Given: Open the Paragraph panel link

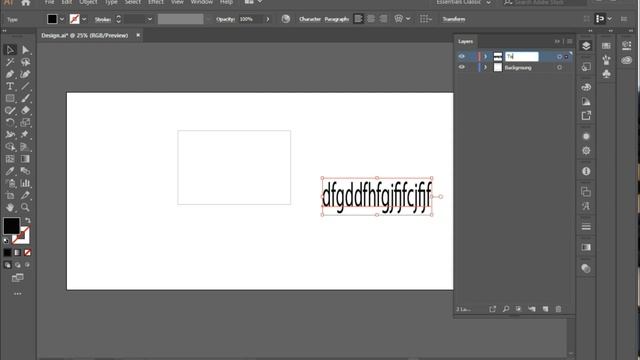Looking at the screenshot, I should click(x=337, y=19).
